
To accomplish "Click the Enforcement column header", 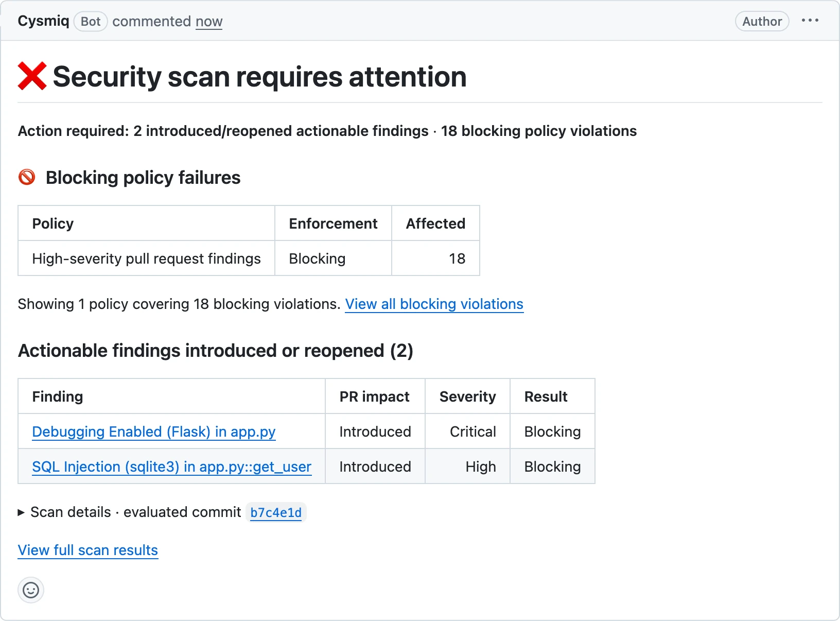I will [x=333, y=223].
